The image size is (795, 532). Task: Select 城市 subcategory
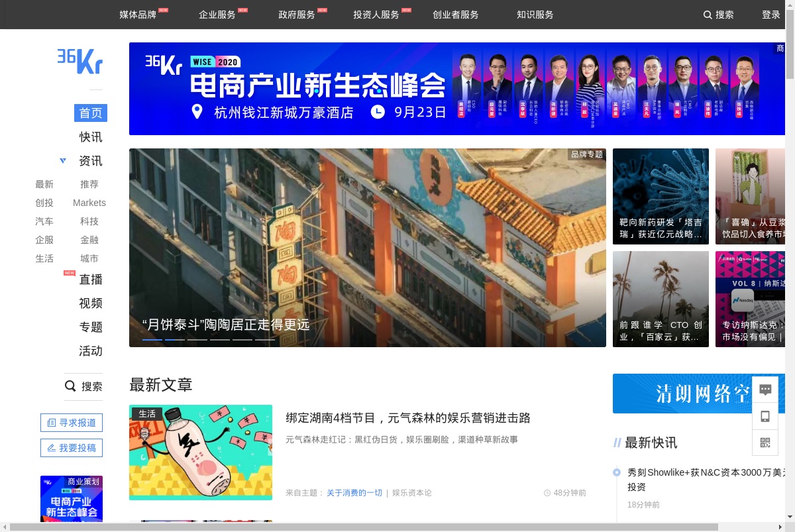pyautogui.click(x=89, y=258)
